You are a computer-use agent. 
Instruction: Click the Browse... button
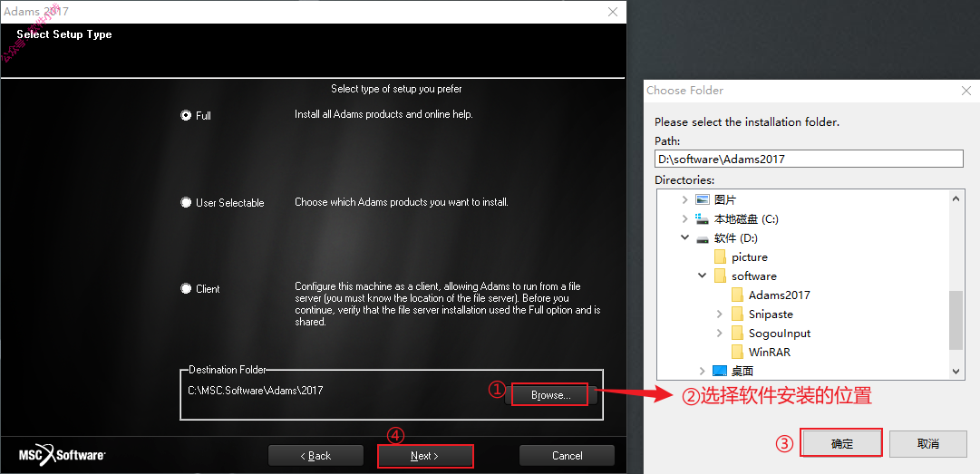click(x=550, y=394)
